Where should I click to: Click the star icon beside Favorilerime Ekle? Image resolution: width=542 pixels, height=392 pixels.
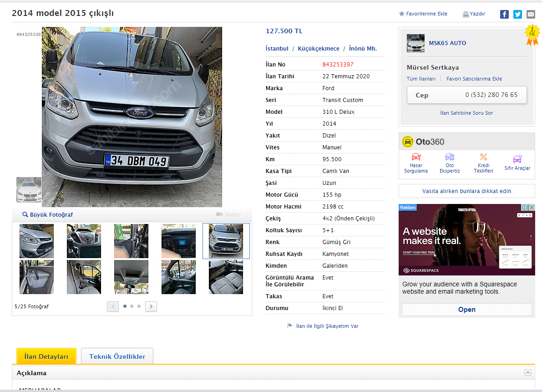tap(402, 14)
